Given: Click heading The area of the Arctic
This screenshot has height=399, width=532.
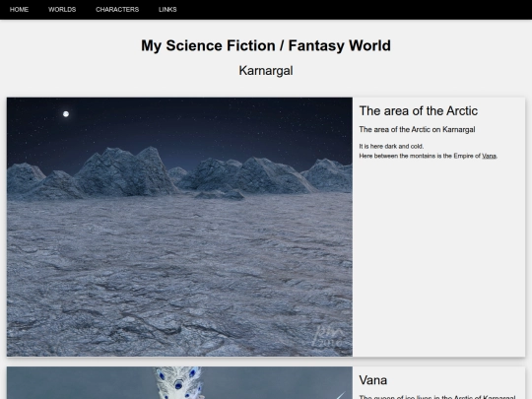Looking at the screenshot, I should [x=419, y=111].
